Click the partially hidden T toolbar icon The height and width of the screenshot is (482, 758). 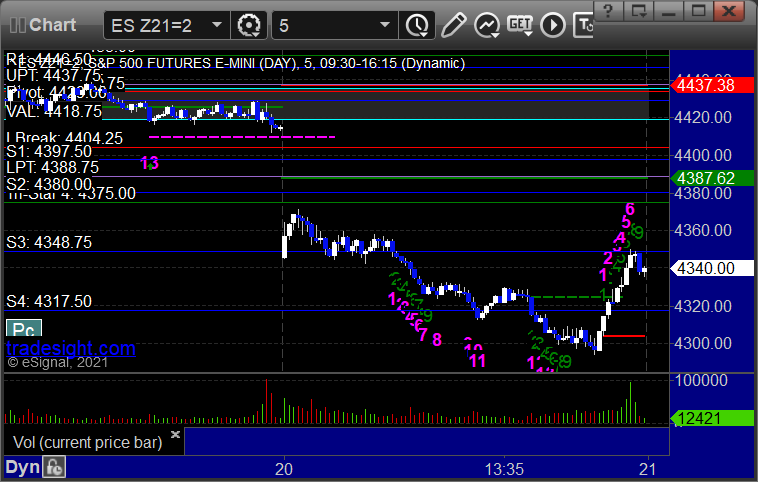coord(583,25)
